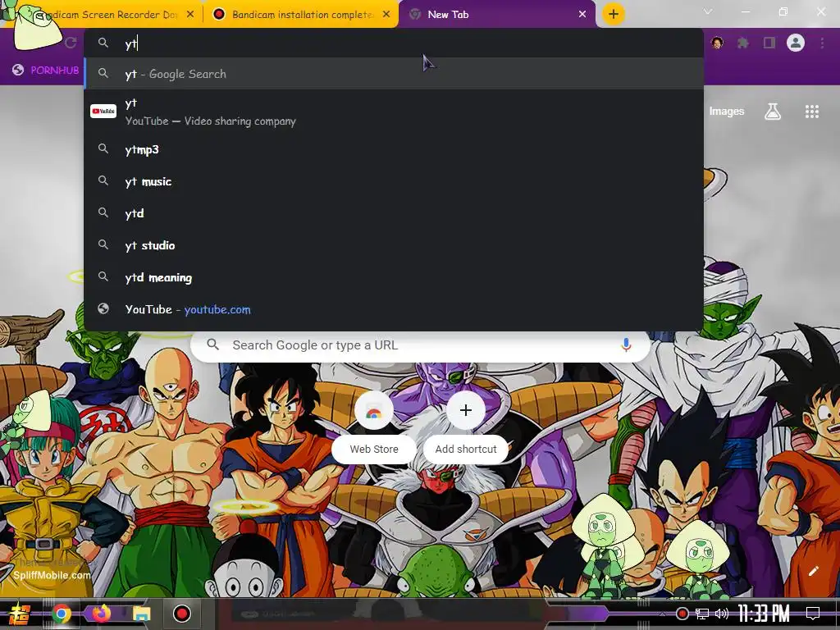This screenshot has width=840, height=630.
Task: Open the tab search chevron
Action: point(708,11)
